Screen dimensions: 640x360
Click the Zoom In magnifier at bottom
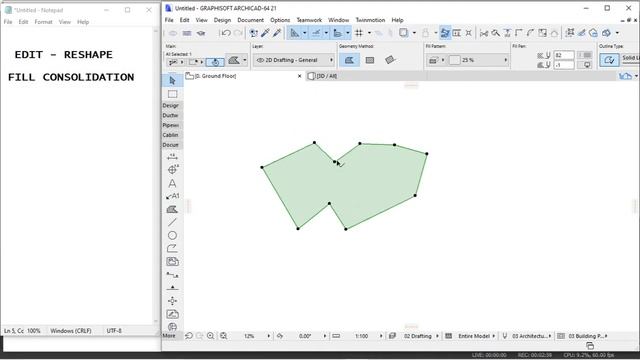point(211,336)
